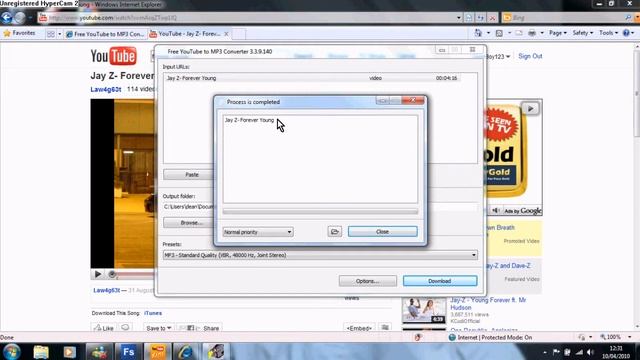
Task: Click the popup blocker status bar icon
Action: click(x=418, y=337)
